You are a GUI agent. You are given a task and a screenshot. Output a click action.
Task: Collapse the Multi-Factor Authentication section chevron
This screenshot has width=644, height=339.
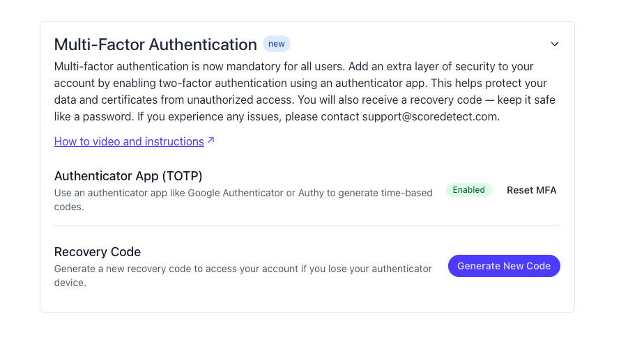point(555,44)
